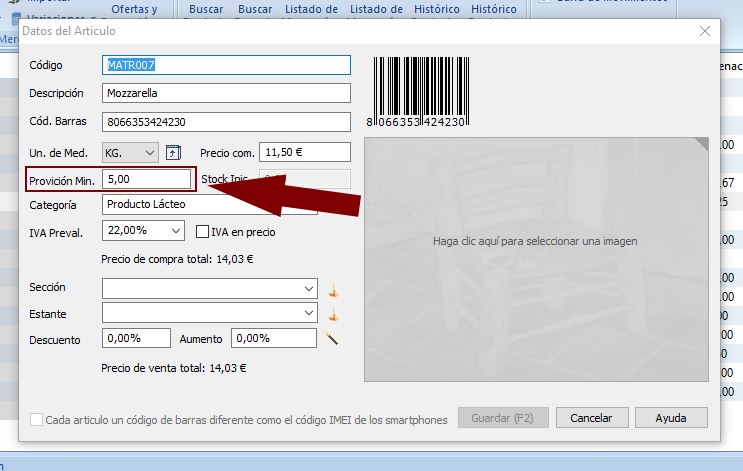Click the Código field with MATR007
Viewport: 743px width, 471px height.
pos(227,65)
